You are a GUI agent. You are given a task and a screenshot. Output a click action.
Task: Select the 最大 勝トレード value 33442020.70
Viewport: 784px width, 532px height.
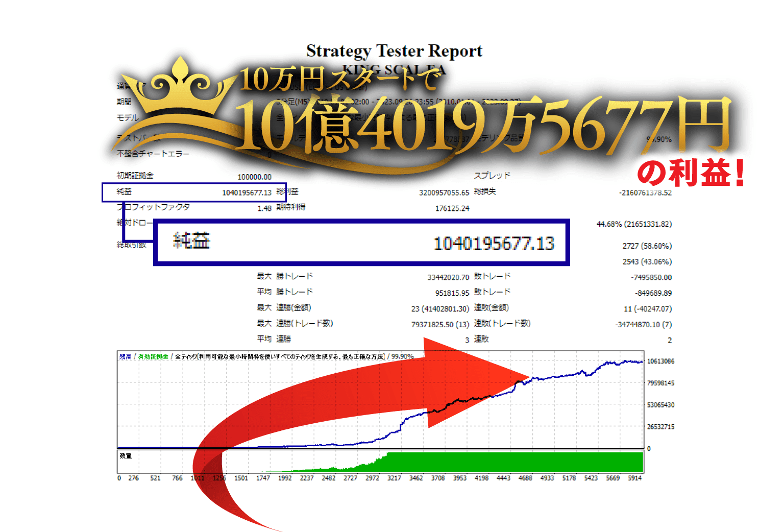(x=448, y=277)
